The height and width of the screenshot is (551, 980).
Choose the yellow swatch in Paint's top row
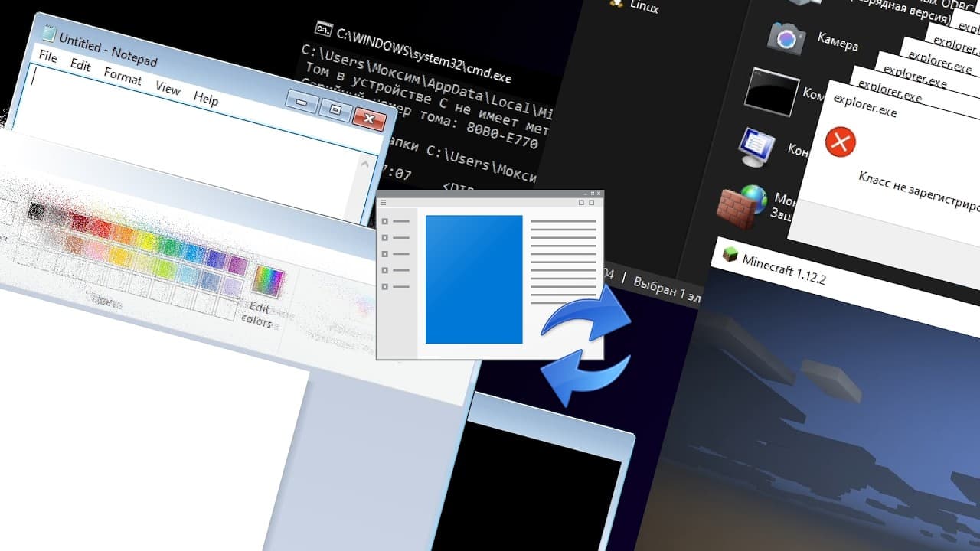(x=147, y=240)
